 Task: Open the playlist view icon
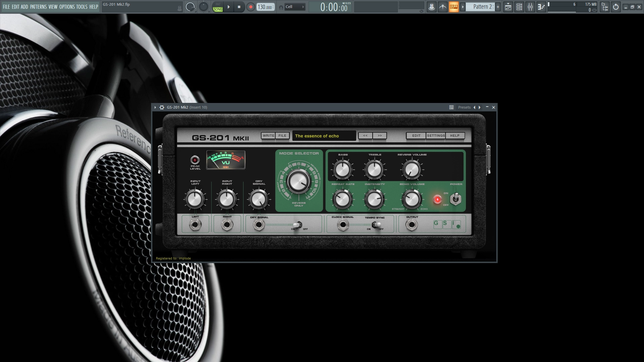508,7
